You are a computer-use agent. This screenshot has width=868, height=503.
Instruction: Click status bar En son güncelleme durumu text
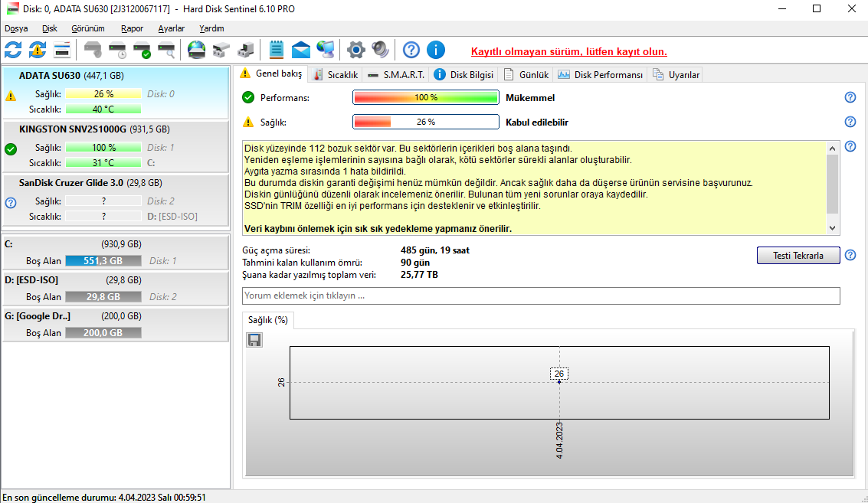pyautogui.click(x=104, y=498)
